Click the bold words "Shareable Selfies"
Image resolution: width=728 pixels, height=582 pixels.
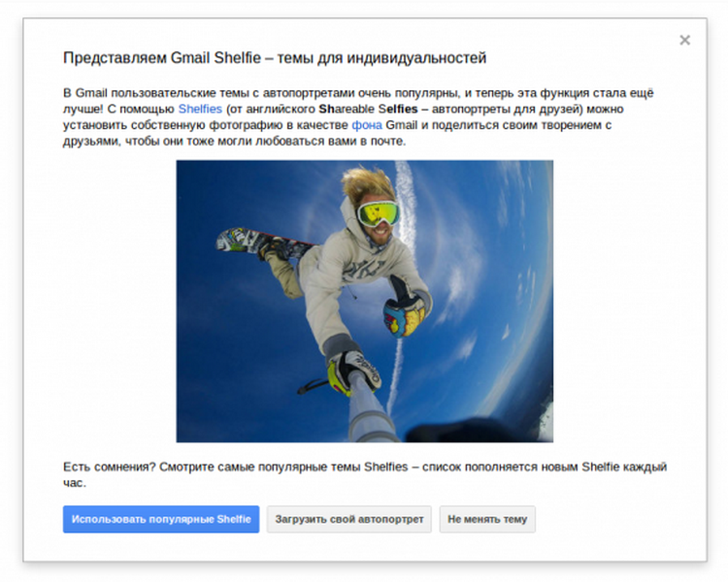[368, 109]
